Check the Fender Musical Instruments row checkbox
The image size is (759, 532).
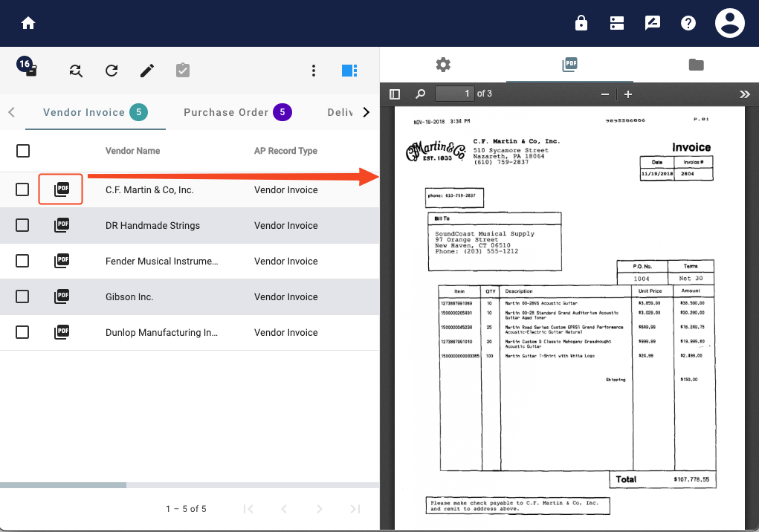point(22,261)
